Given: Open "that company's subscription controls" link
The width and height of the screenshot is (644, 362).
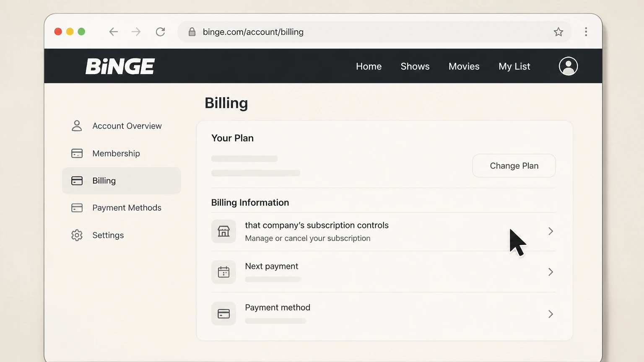Looking at the screenshot, I should click(x=317, y=225).
